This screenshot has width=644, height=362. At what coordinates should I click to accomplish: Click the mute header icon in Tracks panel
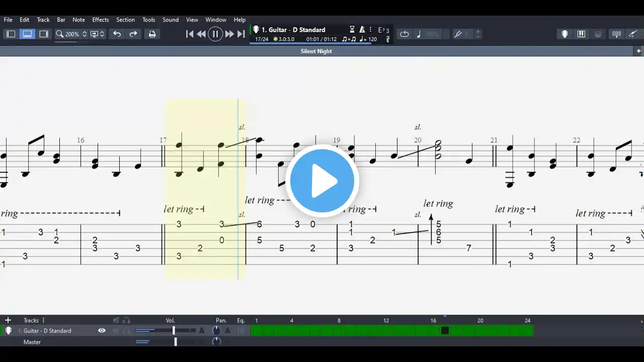pyautogui.click(x=116, y=320)
